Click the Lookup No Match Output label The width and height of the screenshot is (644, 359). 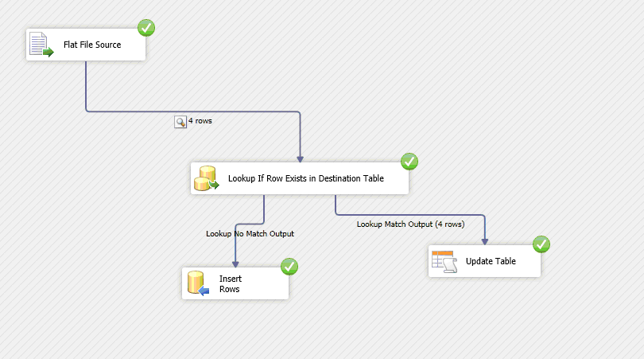coord(250,234)
